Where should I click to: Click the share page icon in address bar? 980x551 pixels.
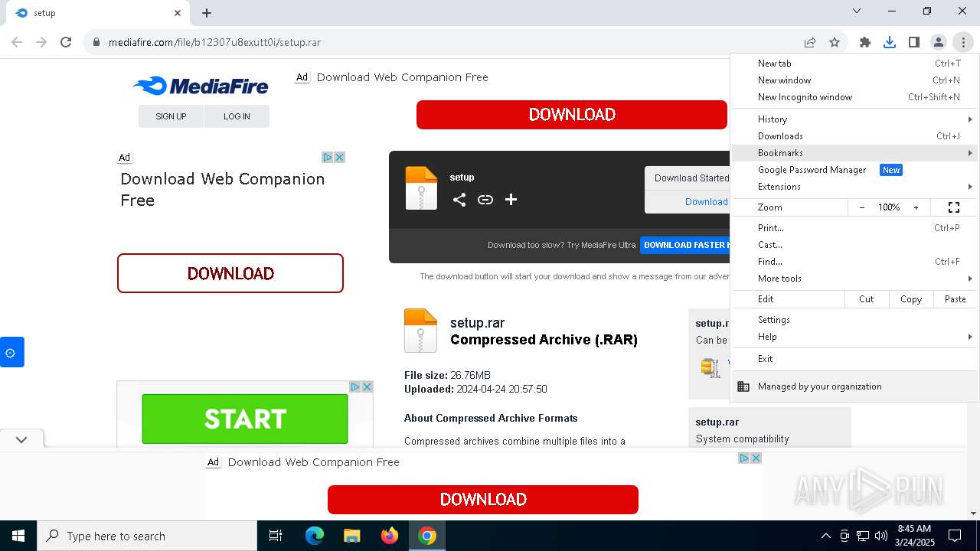810,42
